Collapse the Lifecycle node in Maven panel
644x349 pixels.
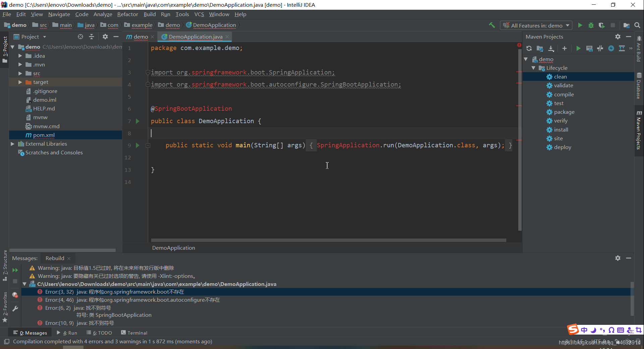533,68
